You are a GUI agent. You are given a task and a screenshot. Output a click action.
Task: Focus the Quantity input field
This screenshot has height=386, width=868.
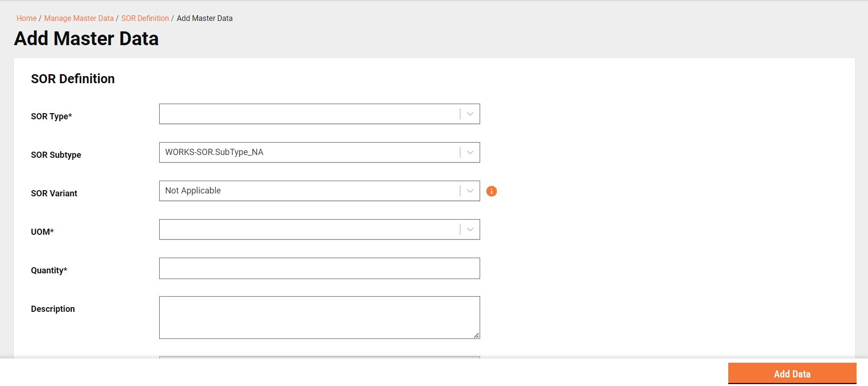319,269
